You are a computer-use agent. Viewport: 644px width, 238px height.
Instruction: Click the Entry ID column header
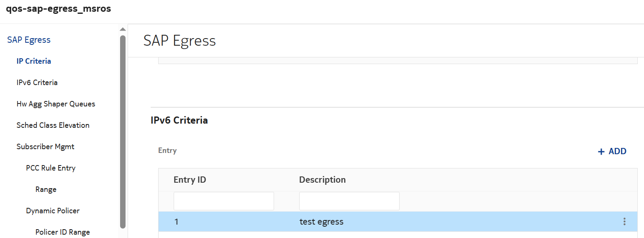190,180
